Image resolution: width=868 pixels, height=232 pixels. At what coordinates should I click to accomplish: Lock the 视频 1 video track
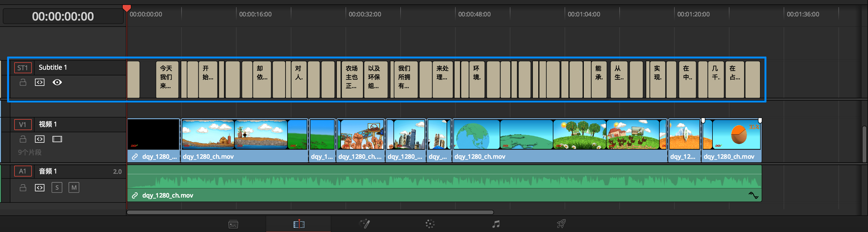click(x=23, y=139)
